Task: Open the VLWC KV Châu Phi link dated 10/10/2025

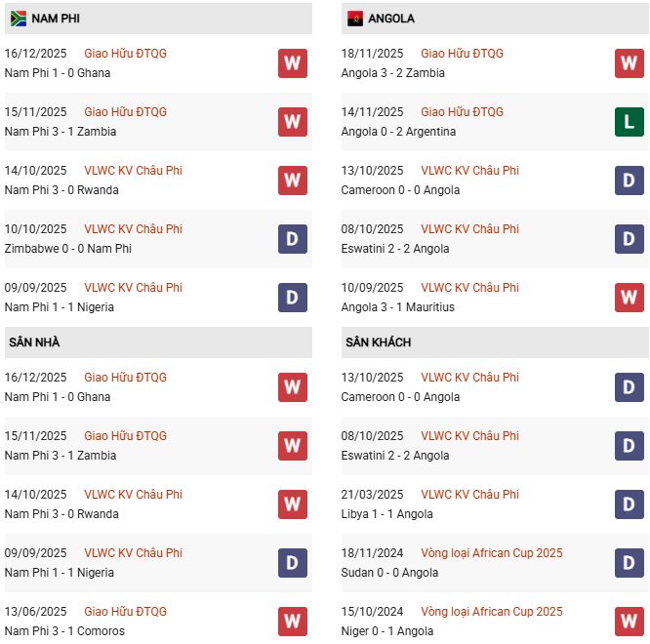Action: [133, 229]
